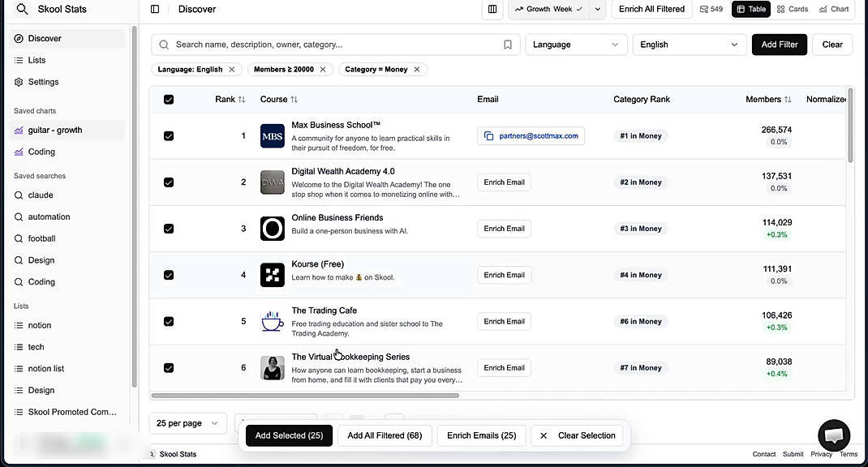Uncheck Digital Wealth Academy 4.0 checkbox
868x467 pixels.
click(x=169, y=182)
